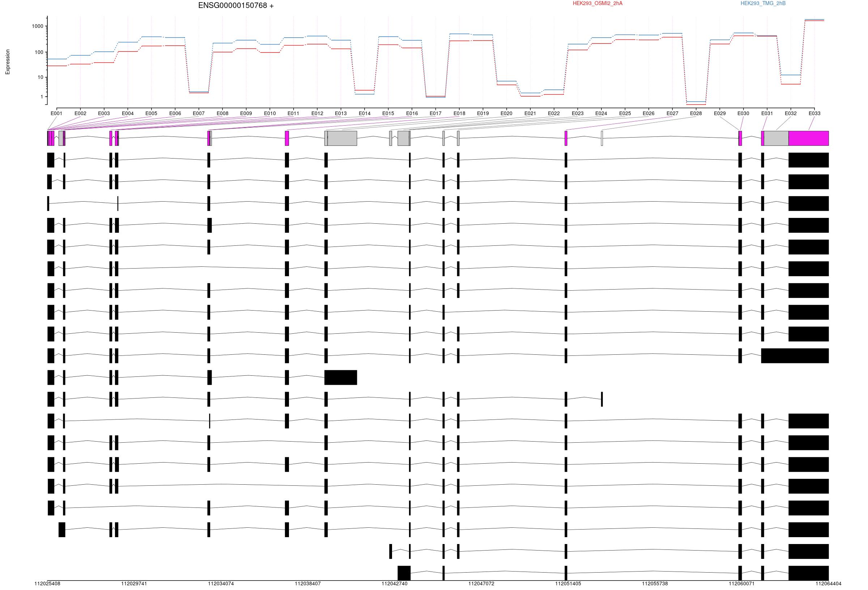
Task: Click the Expression y-axis label
Action: tap(8, 62)
